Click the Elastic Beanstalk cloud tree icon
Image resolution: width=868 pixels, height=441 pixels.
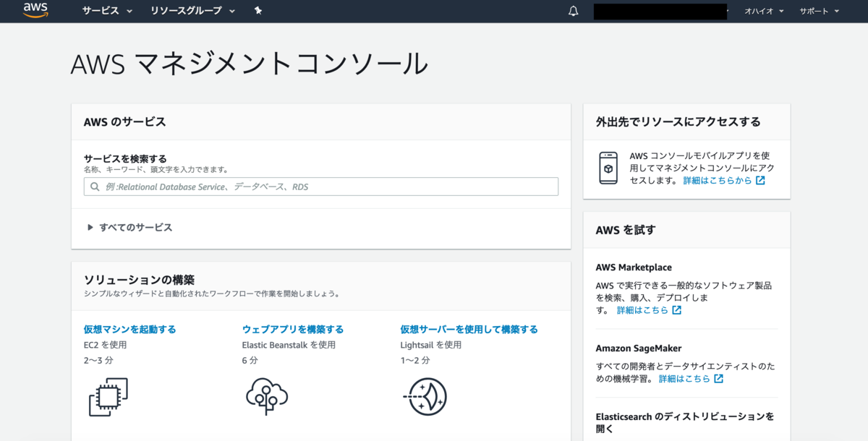pos(267,395)
